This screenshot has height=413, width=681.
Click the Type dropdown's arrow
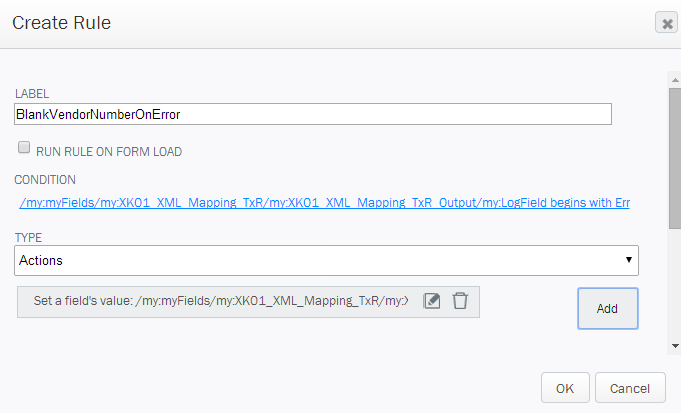point(628,260)
